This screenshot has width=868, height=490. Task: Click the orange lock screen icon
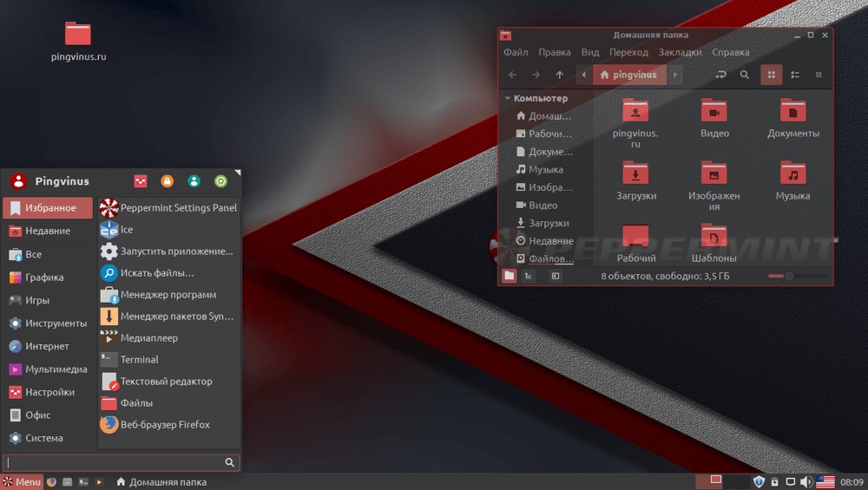click(x=168, y=181)
